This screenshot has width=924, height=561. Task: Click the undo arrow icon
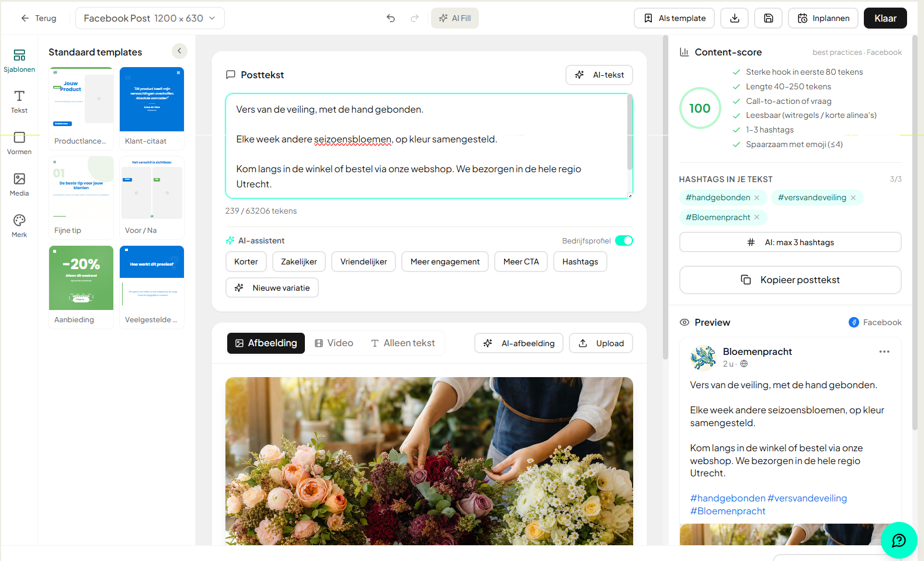(391, 18)
